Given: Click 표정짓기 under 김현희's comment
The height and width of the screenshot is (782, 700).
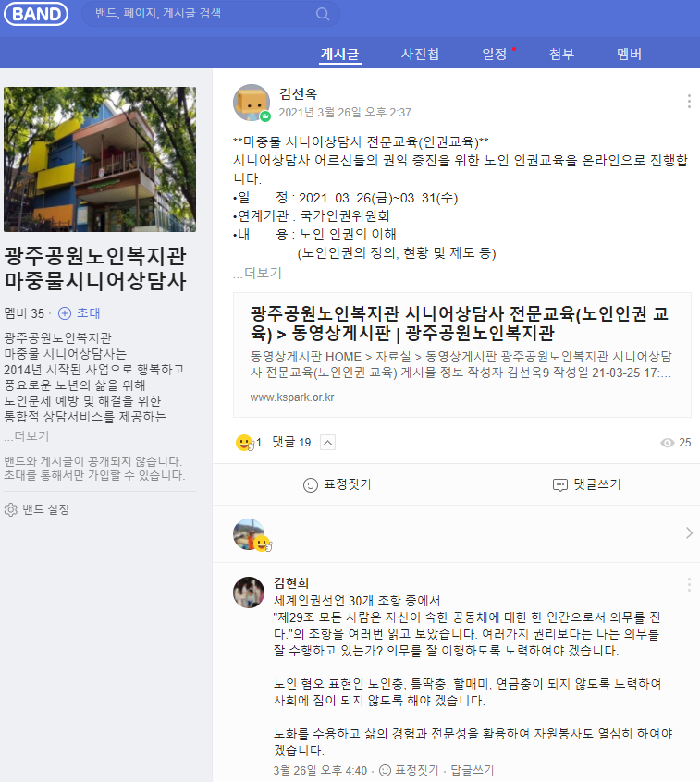Looking at the screenshot, I should pyautogui.click(x=417, y=771).
